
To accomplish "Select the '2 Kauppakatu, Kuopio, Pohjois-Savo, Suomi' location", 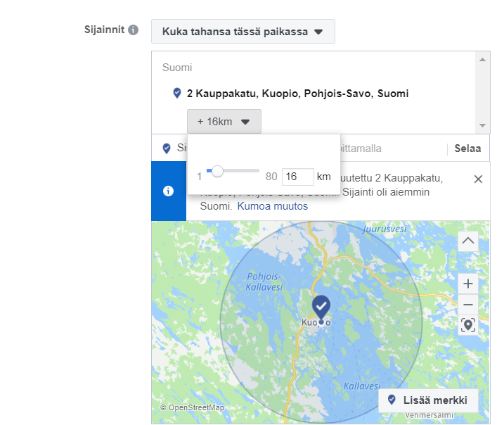I will tap(297, 94).
